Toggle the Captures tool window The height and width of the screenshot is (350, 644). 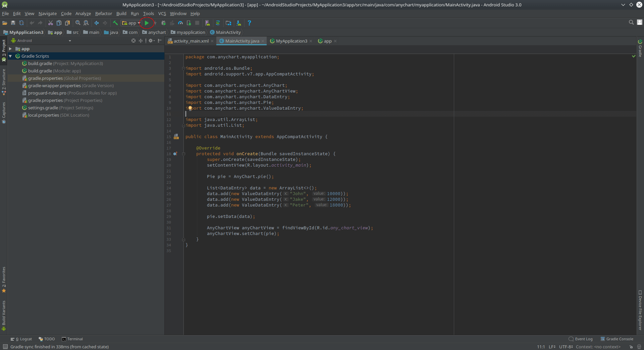coord(4,113)
